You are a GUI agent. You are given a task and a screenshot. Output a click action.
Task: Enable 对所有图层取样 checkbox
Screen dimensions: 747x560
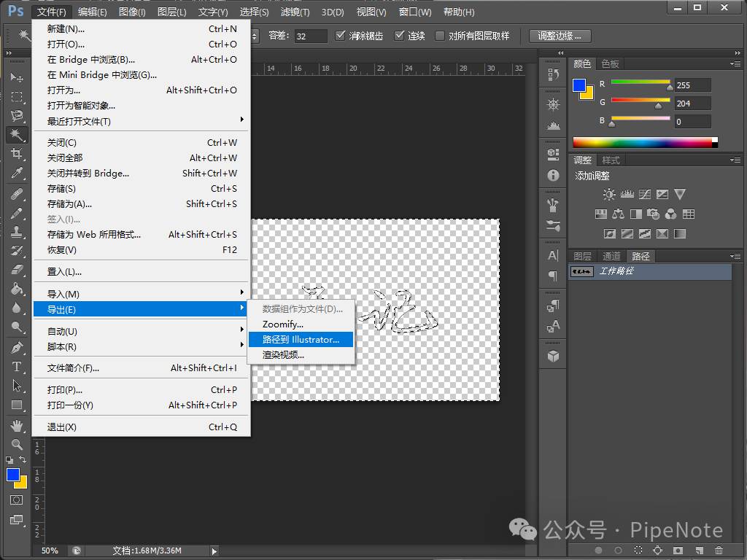pos(440,36)
